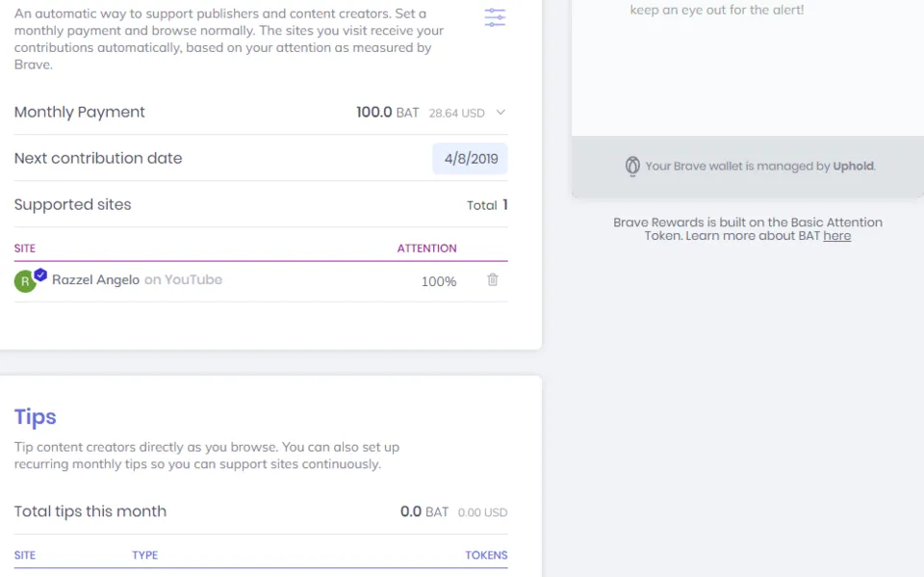Click the Supported sites Total count
Image resolution: width=924 pixels, height=577 pixels.
click(x=487, y=205)
